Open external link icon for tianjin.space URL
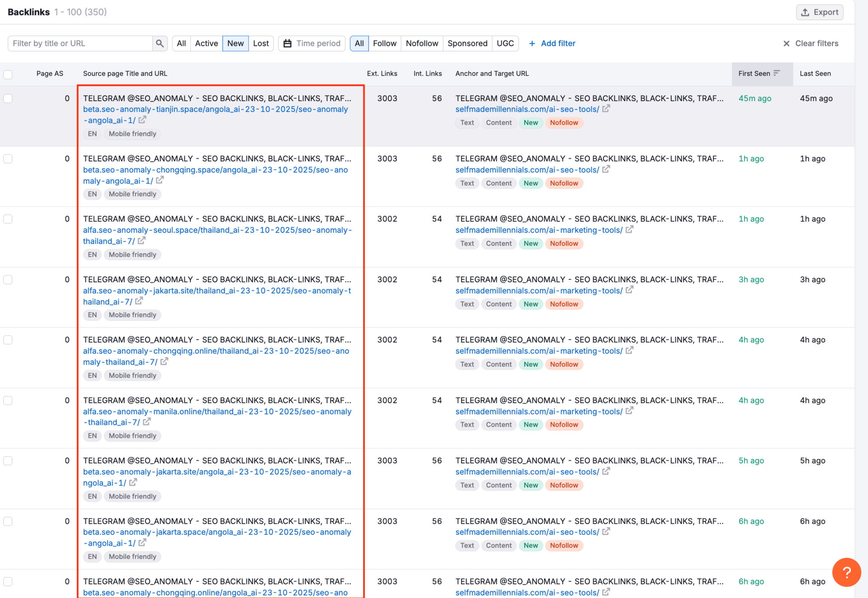 (x=142, y=120)
